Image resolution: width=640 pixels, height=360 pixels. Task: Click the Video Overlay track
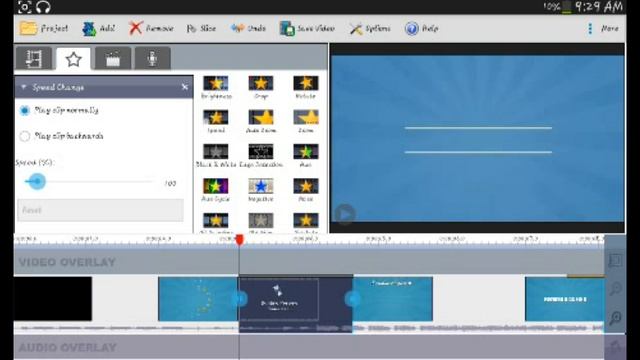click(x=309, y=262)
